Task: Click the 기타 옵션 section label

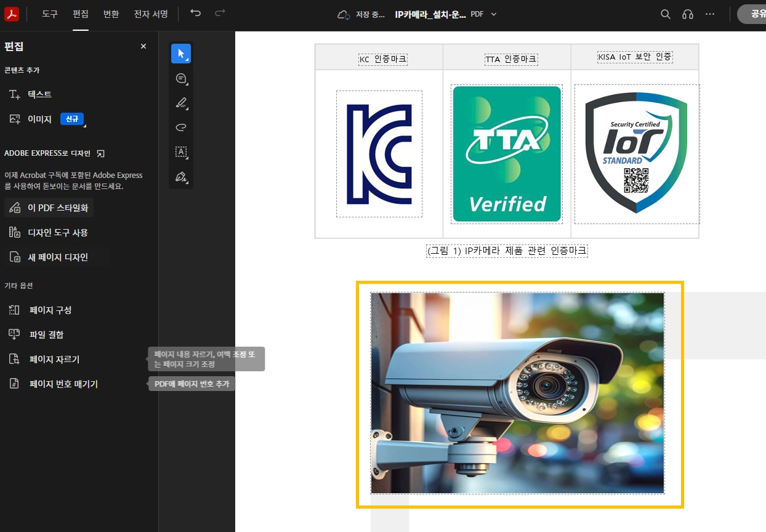Action: tap(18, 286)
